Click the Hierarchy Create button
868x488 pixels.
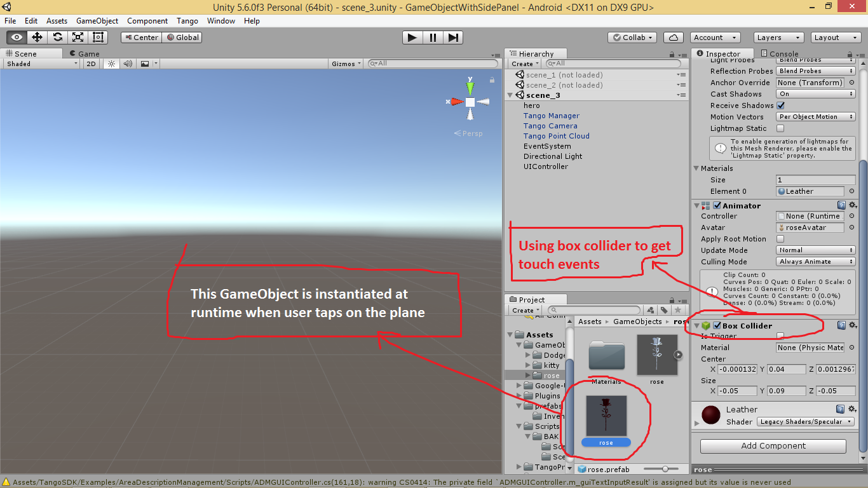524,64
